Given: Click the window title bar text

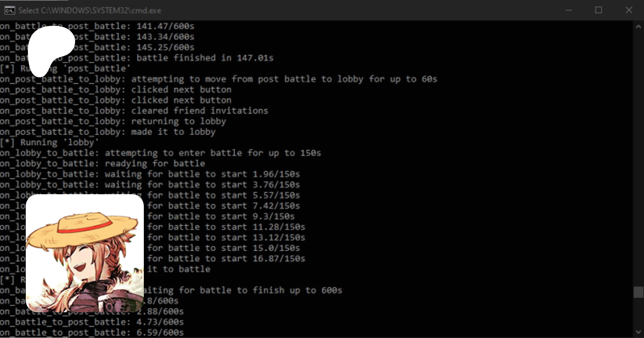Looking at the screenshot, I should tap(89, 10).
